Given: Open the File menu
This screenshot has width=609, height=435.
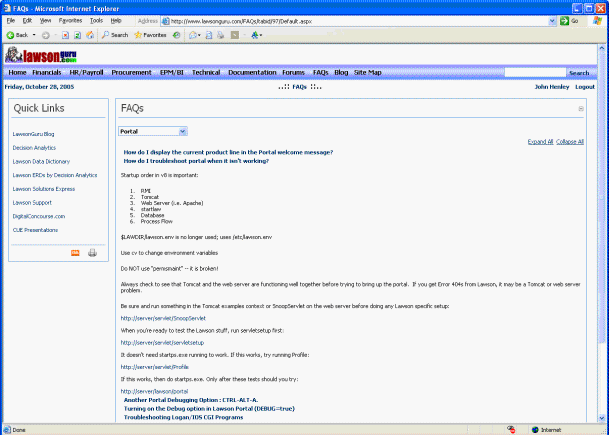Looking at the screenshot, I should [x=10, y=21].
